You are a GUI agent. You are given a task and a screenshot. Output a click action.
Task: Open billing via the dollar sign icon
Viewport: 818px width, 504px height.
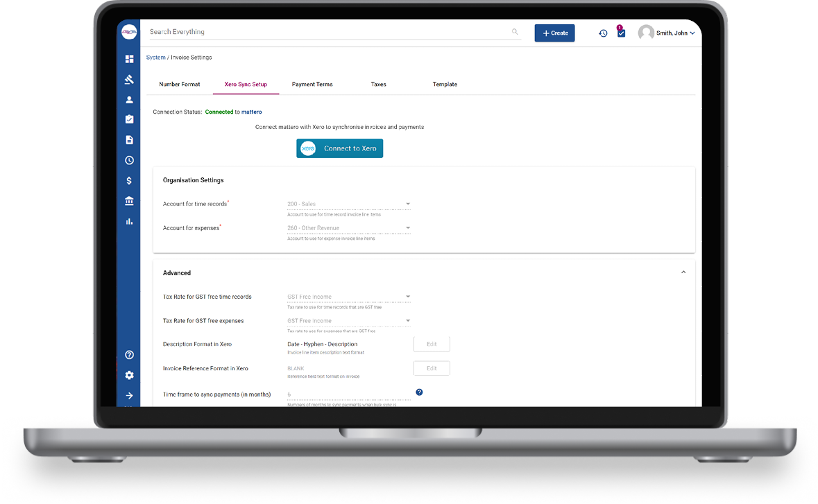click(x=129, y=181)
